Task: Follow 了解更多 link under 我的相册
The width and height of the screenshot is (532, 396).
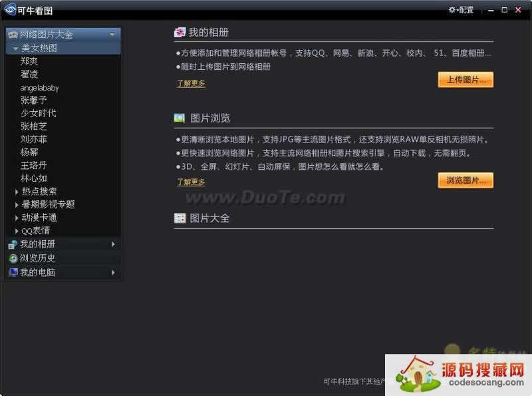Action: click(x=191, y=83)
